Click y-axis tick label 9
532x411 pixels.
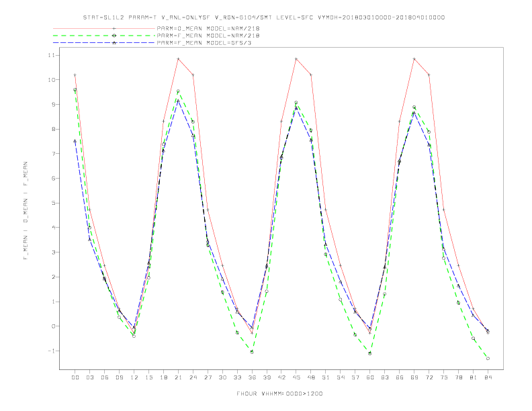click(54, 105)
